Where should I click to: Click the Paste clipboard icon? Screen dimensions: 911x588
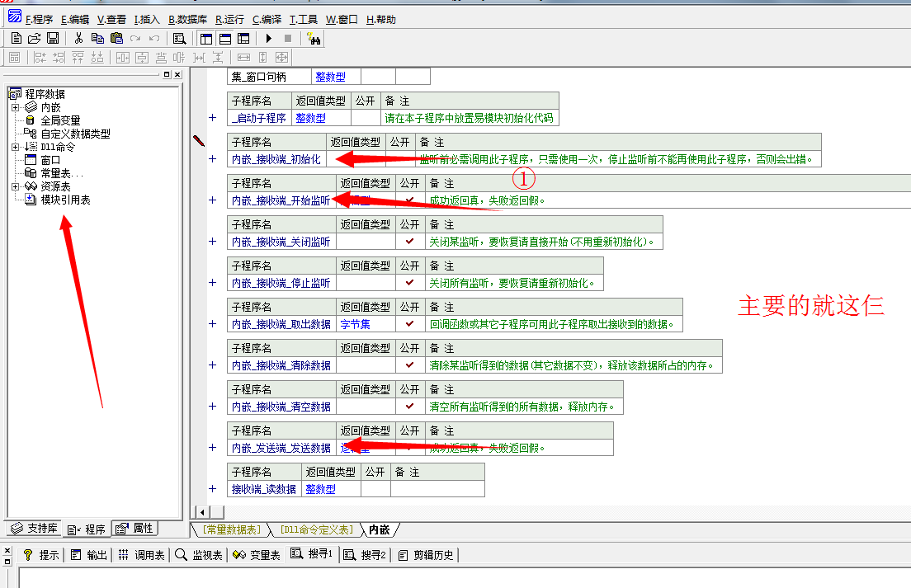116,38
